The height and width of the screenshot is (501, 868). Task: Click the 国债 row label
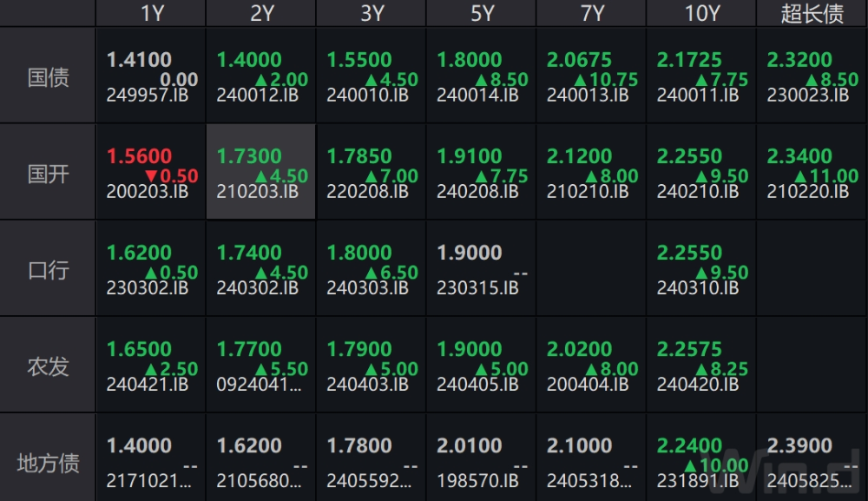tap(48, 76)
